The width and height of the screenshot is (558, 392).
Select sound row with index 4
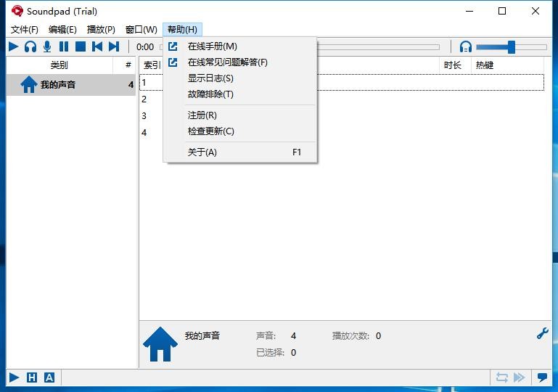pos(342,133)
